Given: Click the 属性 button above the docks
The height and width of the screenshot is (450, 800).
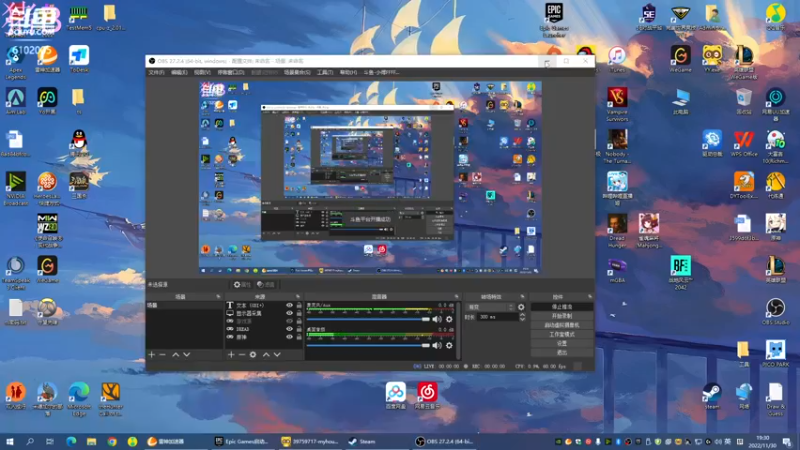Looking at the screenshot, I should coord(242,285).
